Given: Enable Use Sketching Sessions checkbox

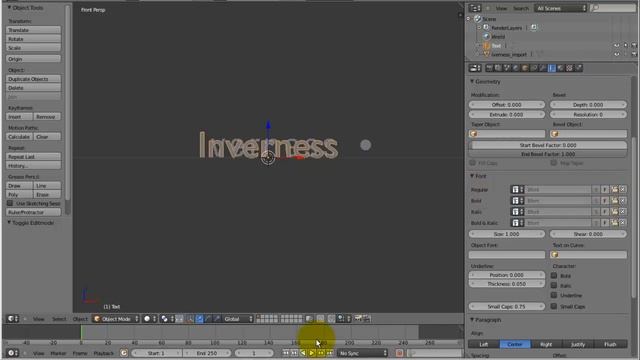Looking at the screenshot, I should [x=10, y=203].
